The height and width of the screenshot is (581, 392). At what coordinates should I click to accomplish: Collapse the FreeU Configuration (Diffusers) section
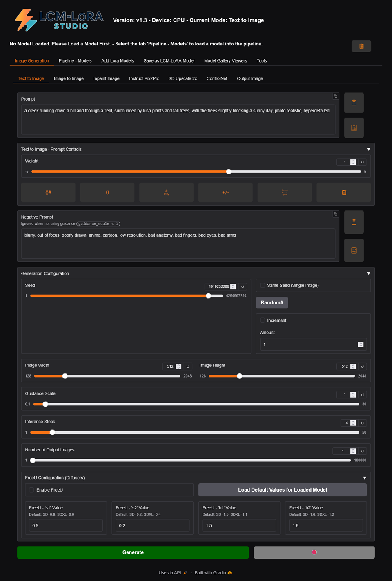tap(365, 478)
